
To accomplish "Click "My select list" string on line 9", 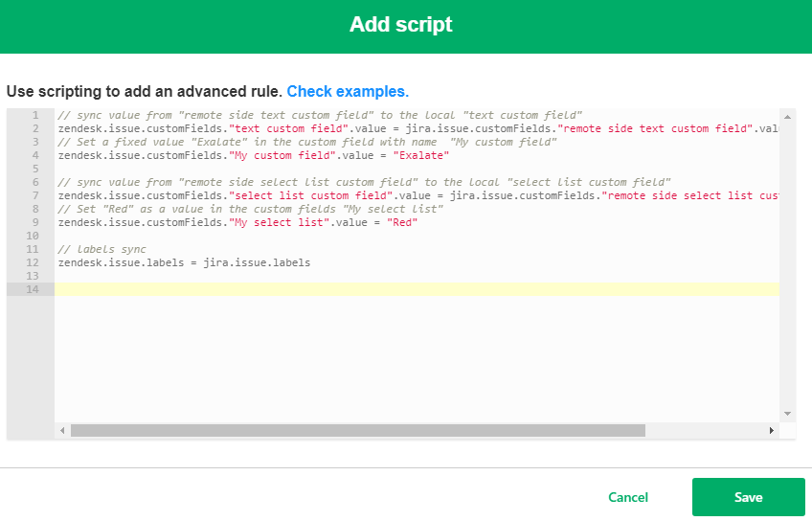I will 280,223.
